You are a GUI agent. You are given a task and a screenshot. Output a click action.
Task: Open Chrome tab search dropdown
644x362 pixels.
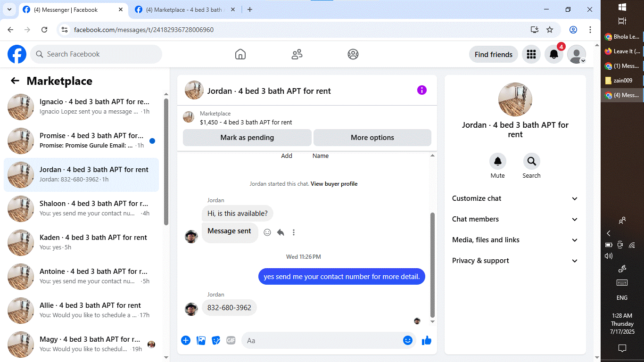tap(9, 9)
